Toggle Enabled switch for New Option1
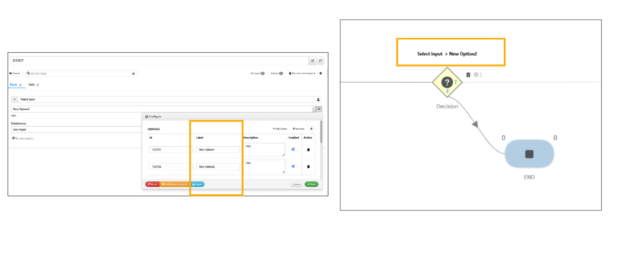Viewport: 644px width, 277px height. [294, 150]
